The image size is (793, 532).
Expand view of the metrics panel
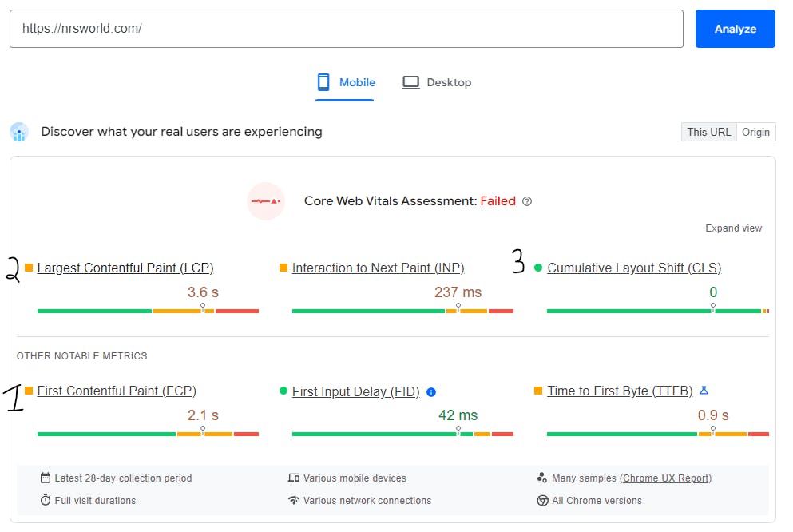tap(733, 228)
